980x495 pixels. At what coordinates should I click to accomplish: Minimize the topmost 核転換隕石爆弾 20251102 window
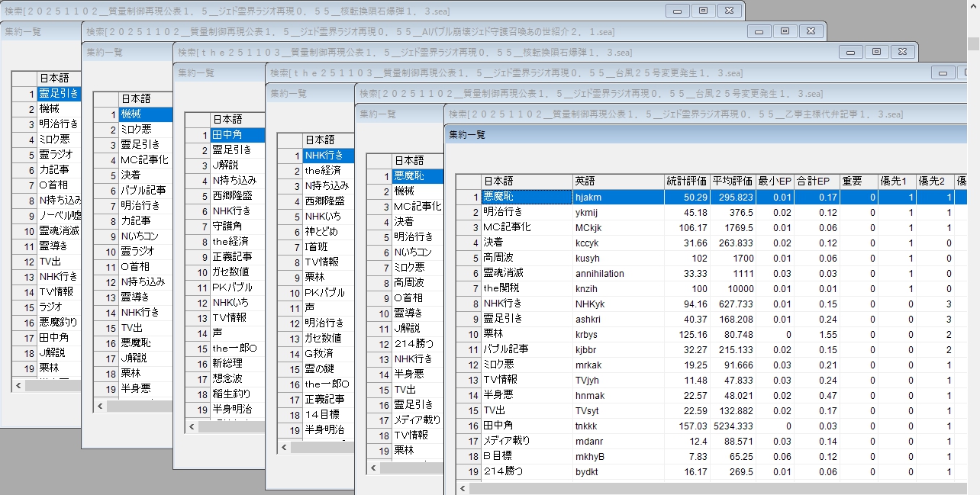(x=677, y=11)
